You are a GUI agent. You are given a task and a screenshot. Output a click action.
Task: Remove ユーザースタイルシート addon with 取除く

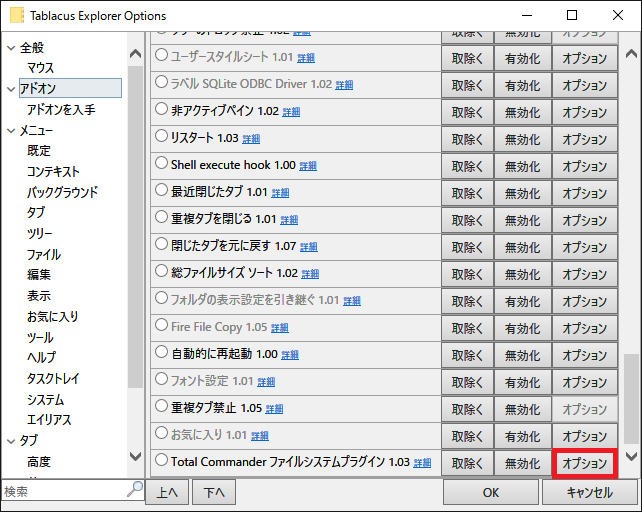[467, 59]
